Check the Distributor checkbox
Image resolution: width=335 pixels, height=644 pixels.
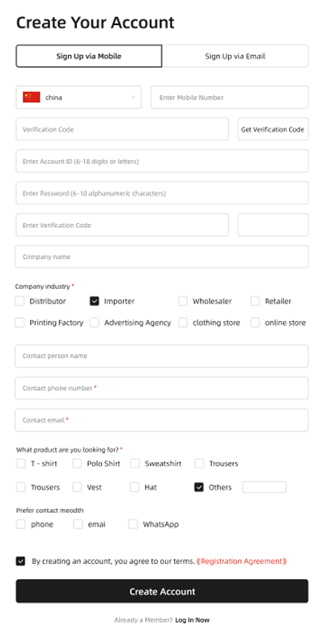[19, 301]
